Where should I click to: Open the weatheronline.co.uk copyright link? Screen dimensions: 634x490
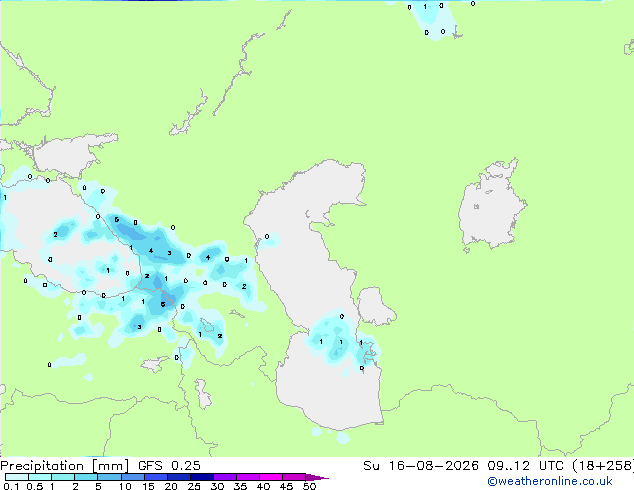550,481
